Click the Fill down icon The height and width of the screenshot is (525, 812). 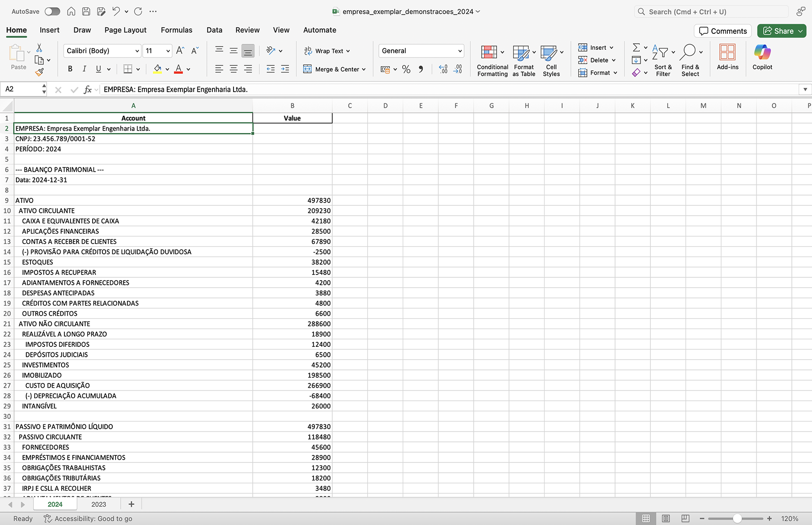pyautogui.click(x=636, y=60)
